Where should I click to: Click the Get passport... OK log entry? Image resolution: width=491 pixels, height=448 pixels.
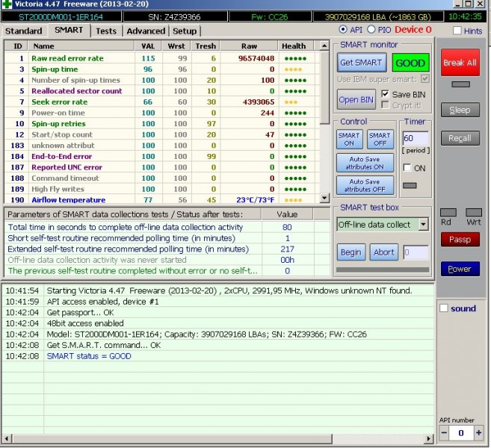(x=80, y=312)
